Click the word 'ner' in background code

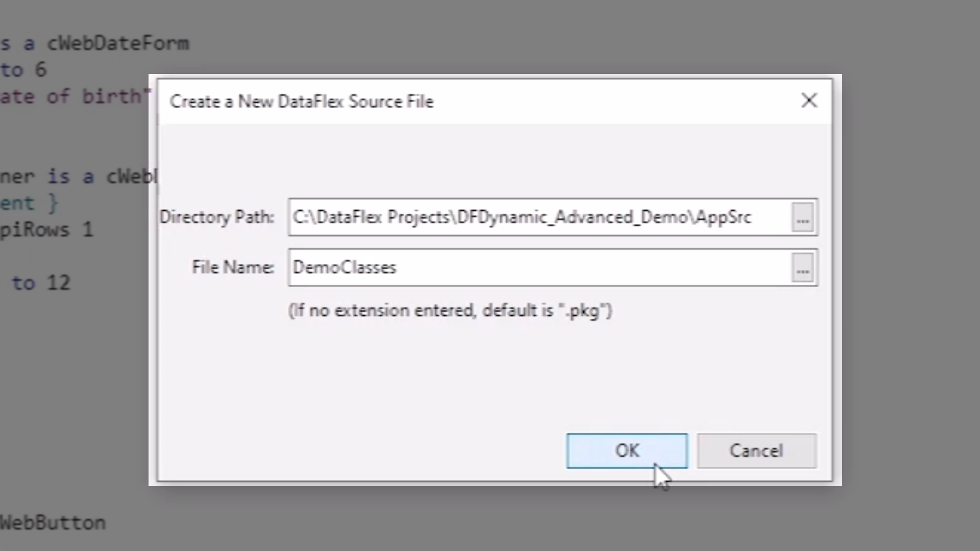[17, 177]
